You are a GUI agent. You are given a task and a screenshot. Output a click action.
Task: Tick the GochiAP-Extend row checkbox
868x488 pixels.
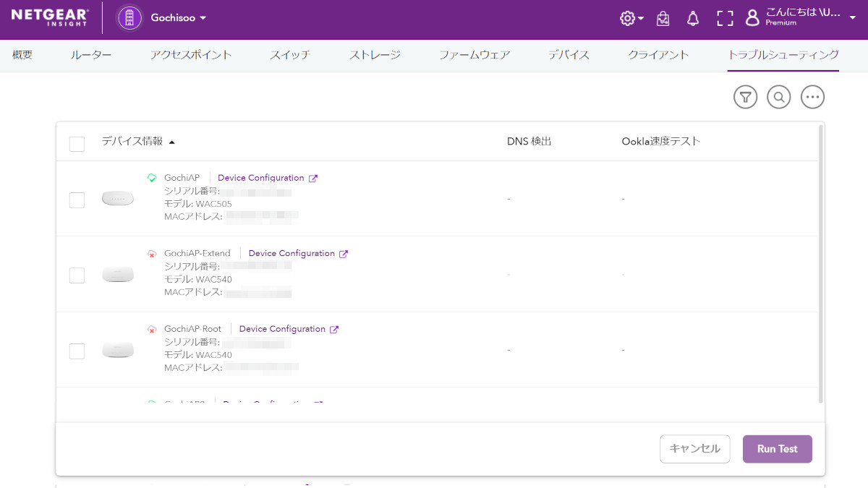point(77,275)
